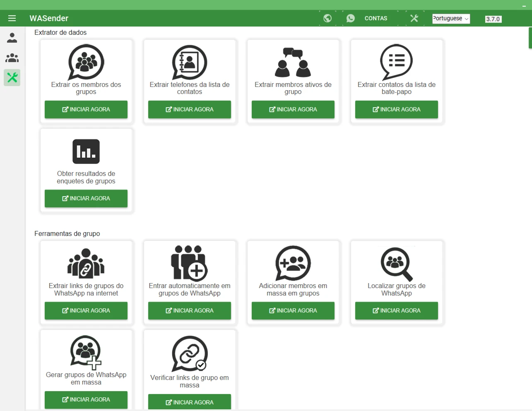
Task: Click the wrench tools icon in header
Action: click(414, 18)
